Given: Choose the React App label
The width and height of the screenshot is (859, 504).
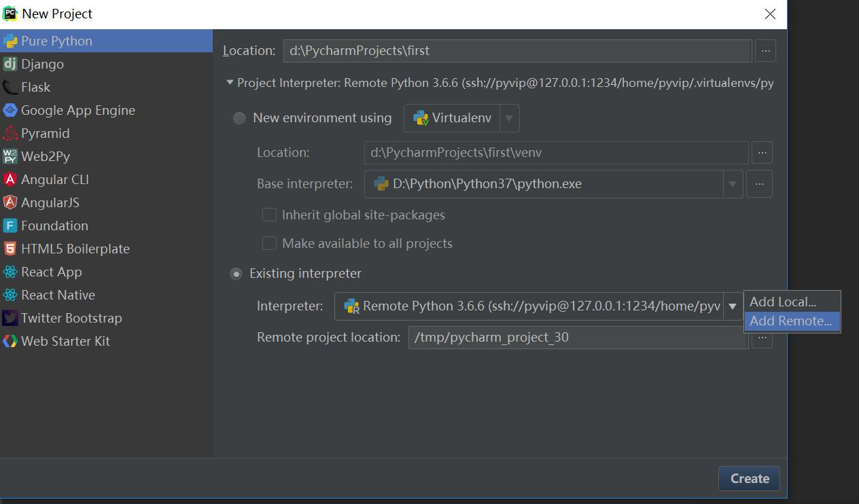Looking at the screenshot, I should [x=52, y=272].
